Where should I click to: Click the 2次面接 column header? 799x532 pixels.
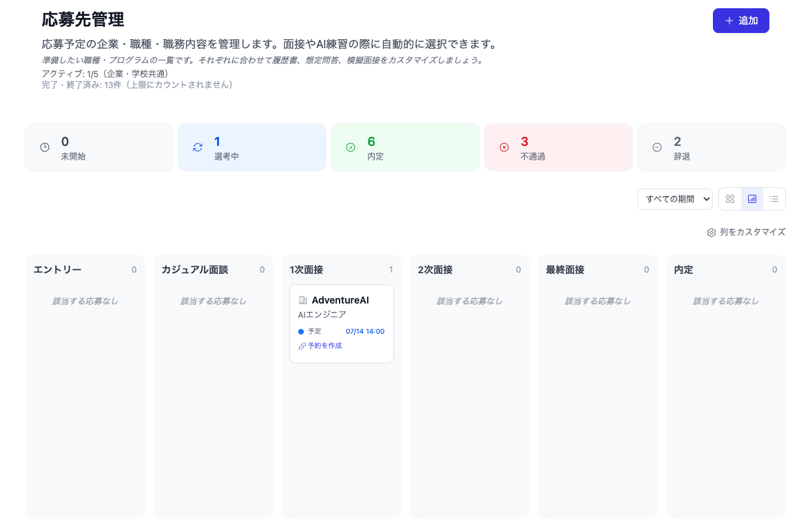coord(435,270)
